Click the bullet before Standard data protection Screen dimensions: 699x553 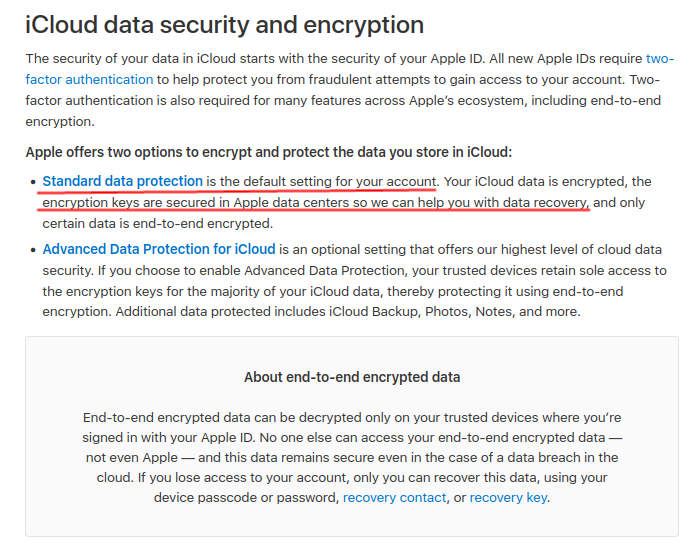(33, 182)
